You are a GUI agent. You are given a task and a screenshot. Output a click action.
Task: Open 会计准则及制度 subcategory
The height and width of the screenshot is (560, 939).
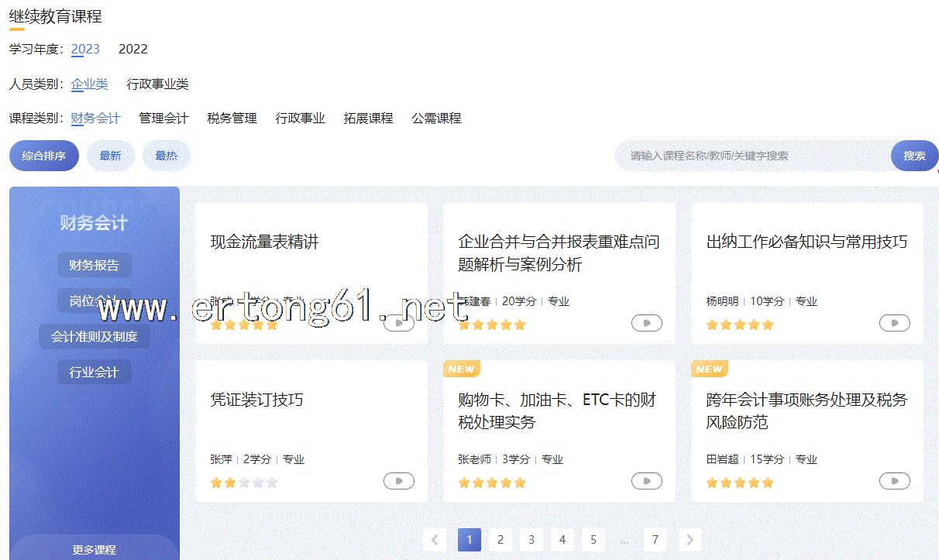(95, 336)
